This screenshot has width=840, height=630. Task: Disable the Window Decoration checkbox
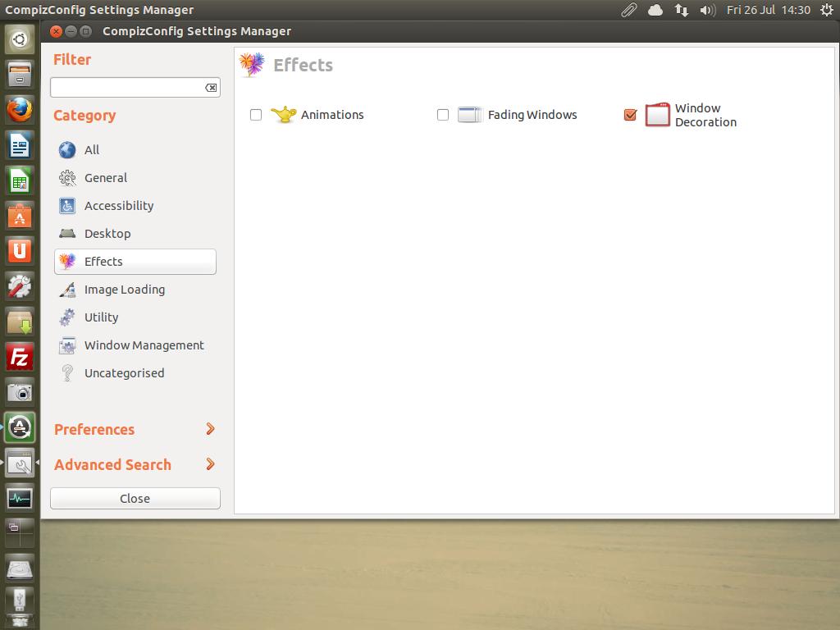tap(630, 115)
